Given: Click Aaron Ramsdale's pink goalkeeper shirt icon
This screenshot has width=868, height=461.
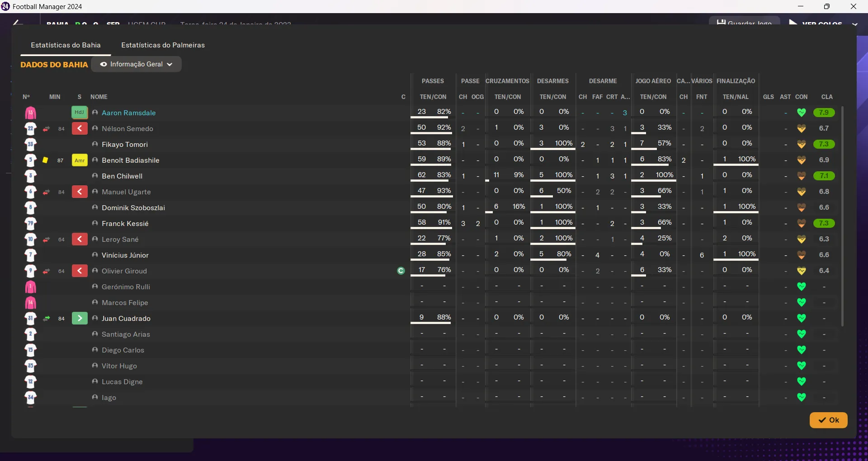Looking at the screenshot, I should [30, 113].
